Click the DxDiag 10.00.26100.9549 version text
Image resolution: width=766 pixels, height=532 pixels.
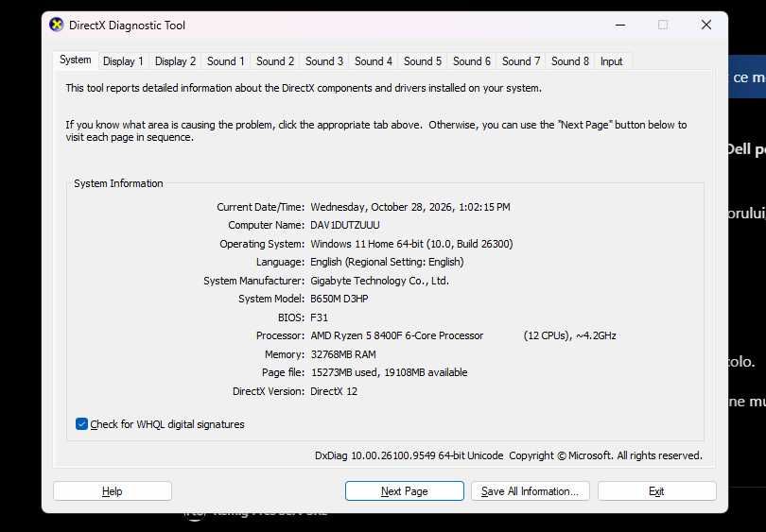[409, 455]
